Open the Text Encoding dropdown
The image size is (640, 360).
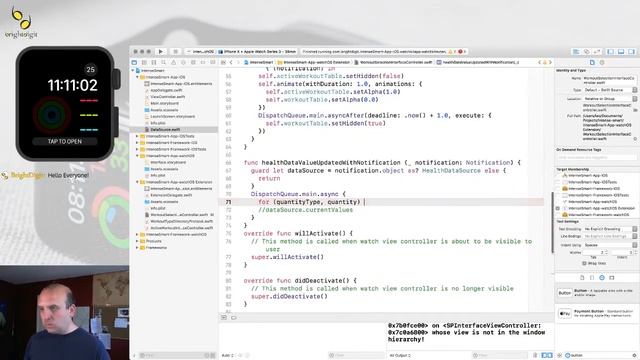click(x=610, y=229)
